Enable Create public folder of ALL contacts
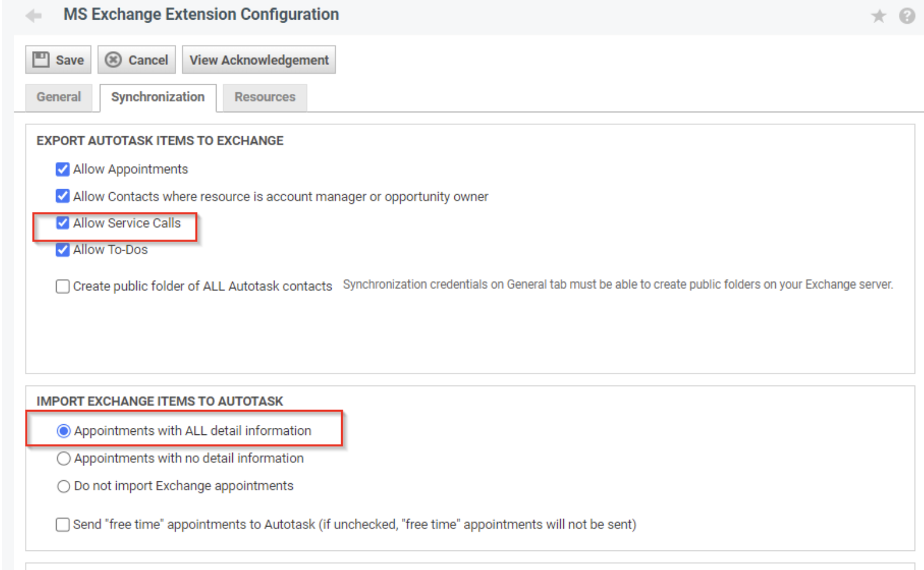The height and width of the screenshot is (570, 924). coord(63,287)
